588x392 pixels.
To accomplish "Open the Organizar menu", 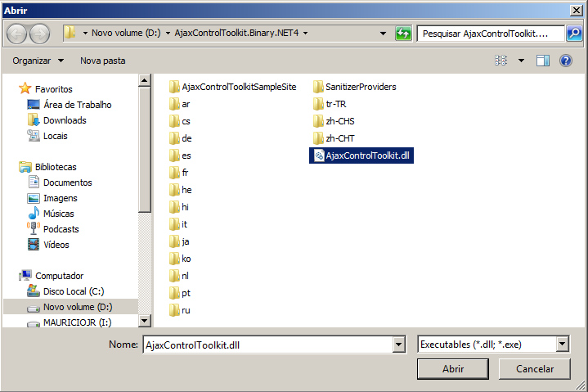I will (x=38, y=61).
